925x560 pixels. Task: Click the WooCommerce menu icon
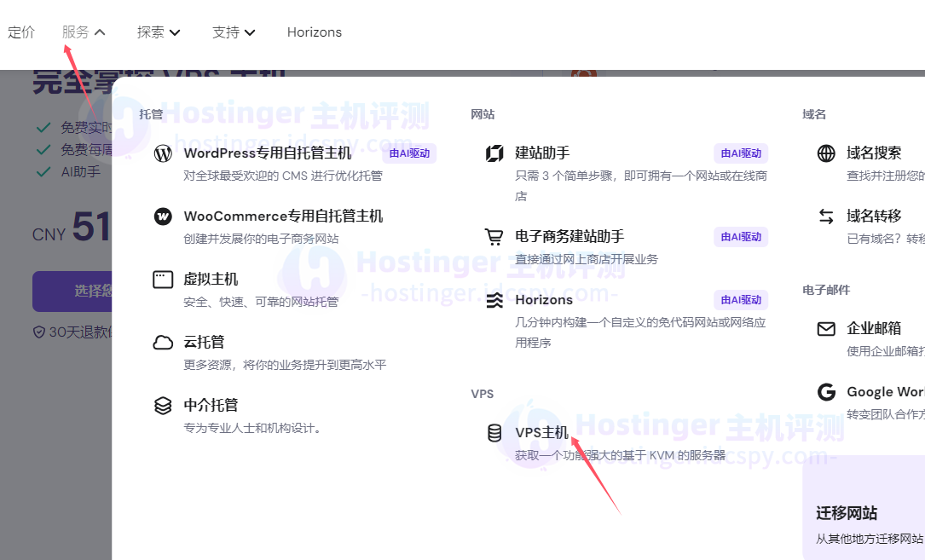point(163,216)
